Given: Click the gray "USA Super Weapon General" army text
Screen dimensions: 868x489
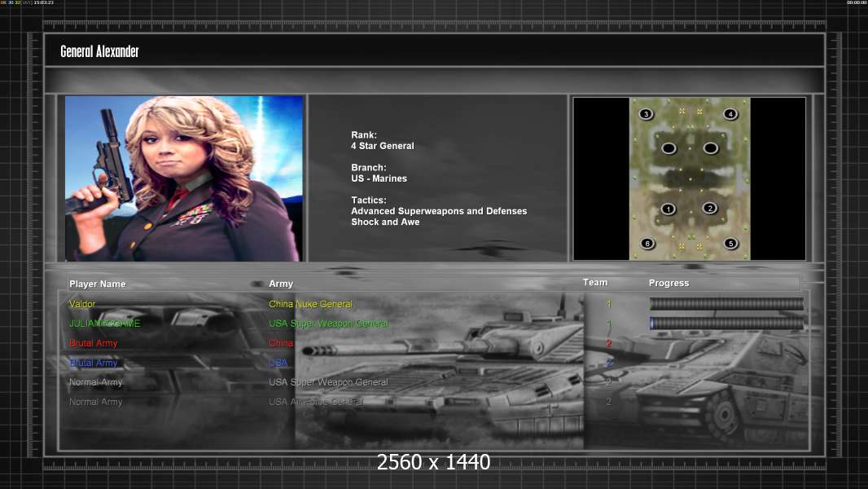Looking at the screenshot, I should [x=329, y=382].
